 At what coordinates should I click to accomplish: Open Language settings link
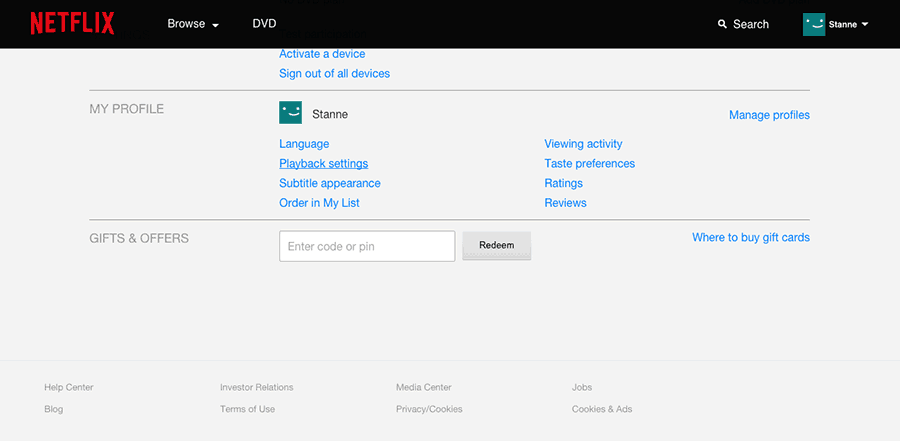pos(304,144)
